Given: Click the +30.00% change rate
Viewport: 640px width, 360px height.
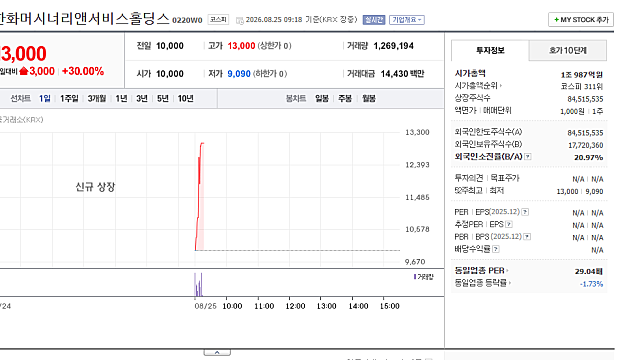Looking at the screenshot, I should (83, 71).
